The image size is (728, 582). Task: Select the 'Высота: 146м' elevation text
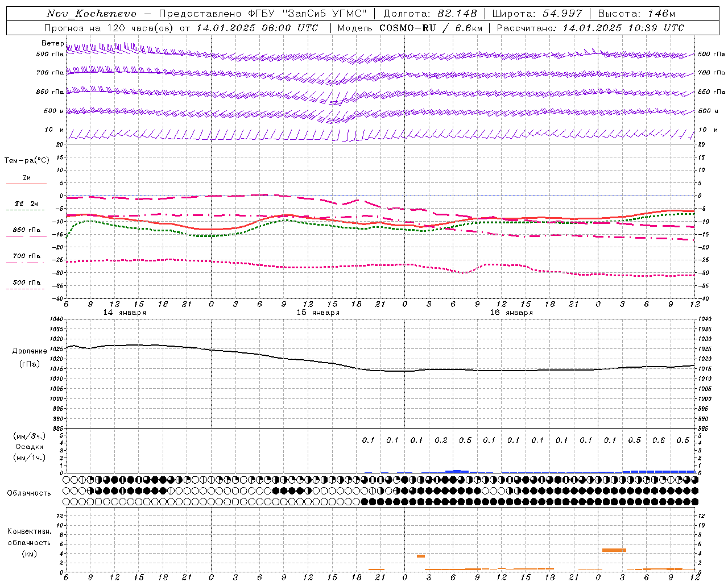(636, 14)
